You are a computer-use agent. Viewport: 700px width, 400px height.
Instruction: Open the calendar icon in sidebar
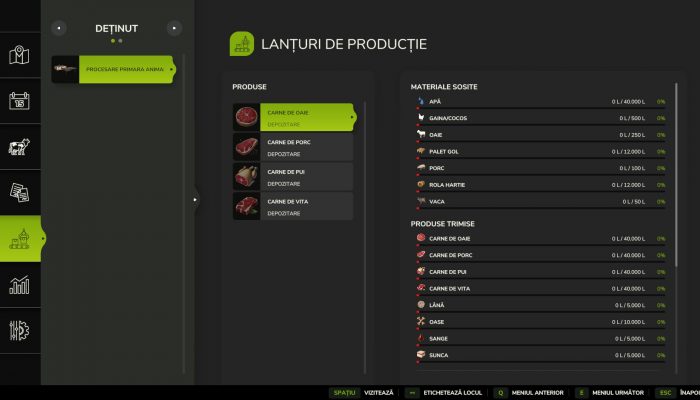pyautogui.click(x=19, y=101)
